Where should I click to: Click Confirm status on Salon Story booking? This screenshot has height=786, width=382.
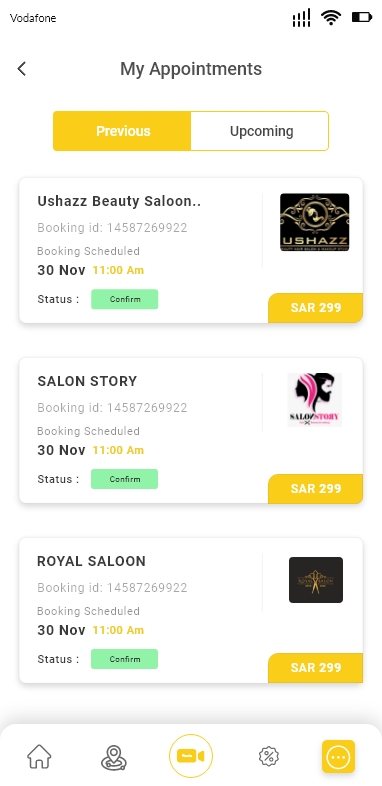click(x=124, y=479)
